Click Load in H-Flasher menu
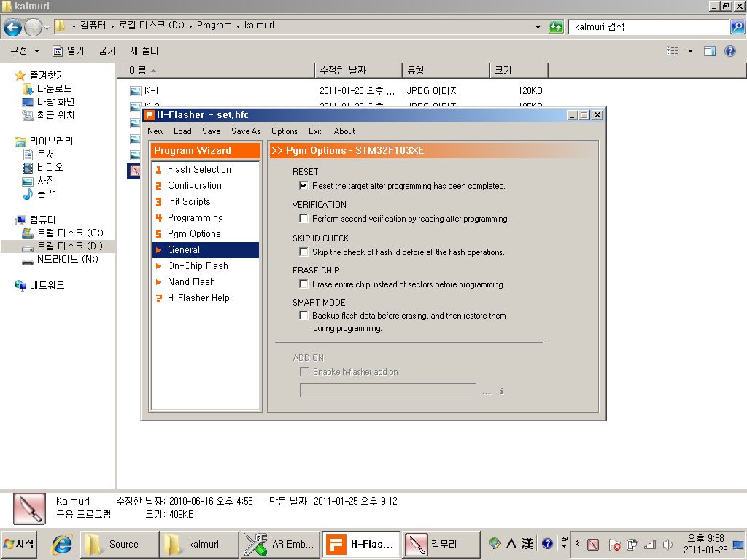747x560 pixels. point(182,131)
